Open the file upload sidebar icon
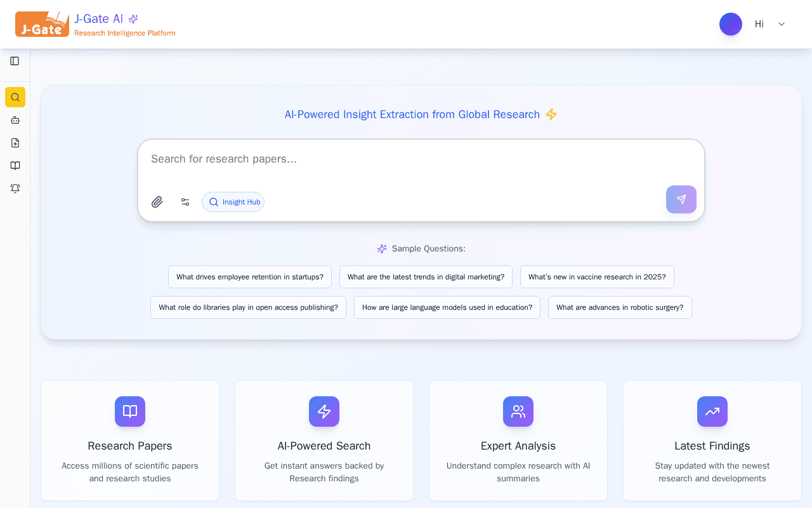This screenshot has width=812, height=508. pyautogui.click(x=15, y=143)
